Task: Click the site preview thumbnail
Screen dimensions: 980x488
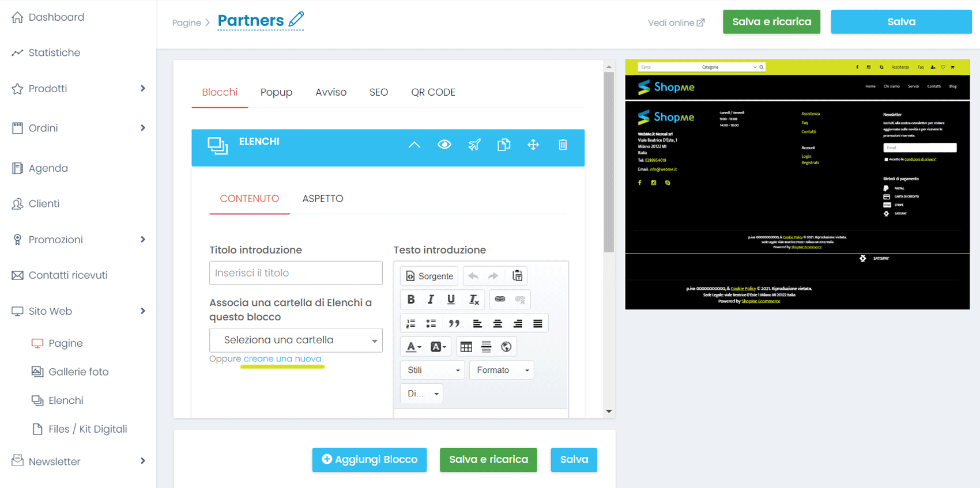Action: click(x=797, y=184)
